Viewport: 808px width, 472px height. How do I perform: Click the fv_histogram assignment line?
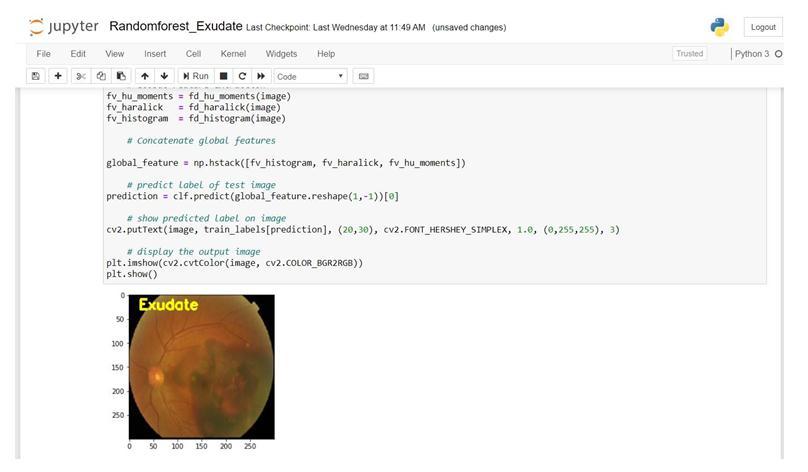coord(196,119)
